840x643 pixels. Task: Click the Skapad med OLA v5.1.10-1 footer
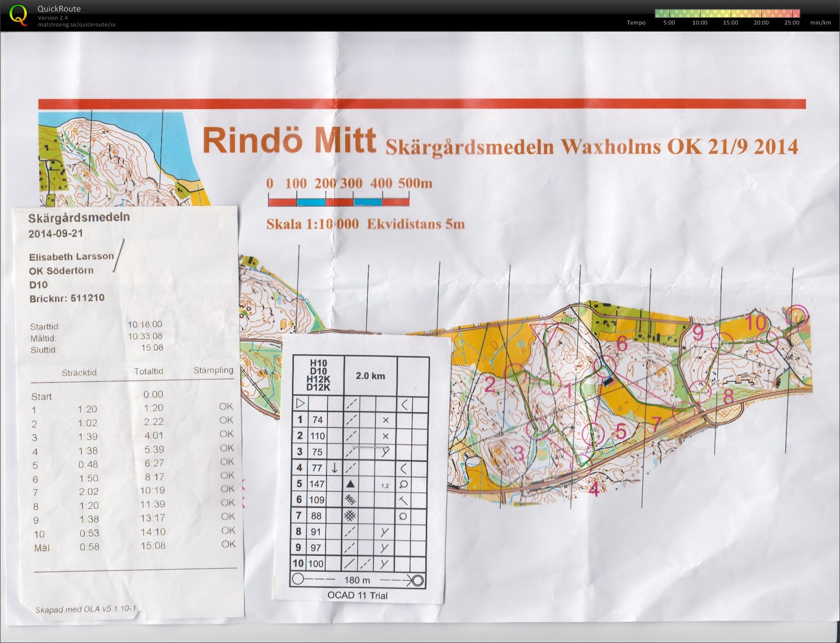(86, 609)
